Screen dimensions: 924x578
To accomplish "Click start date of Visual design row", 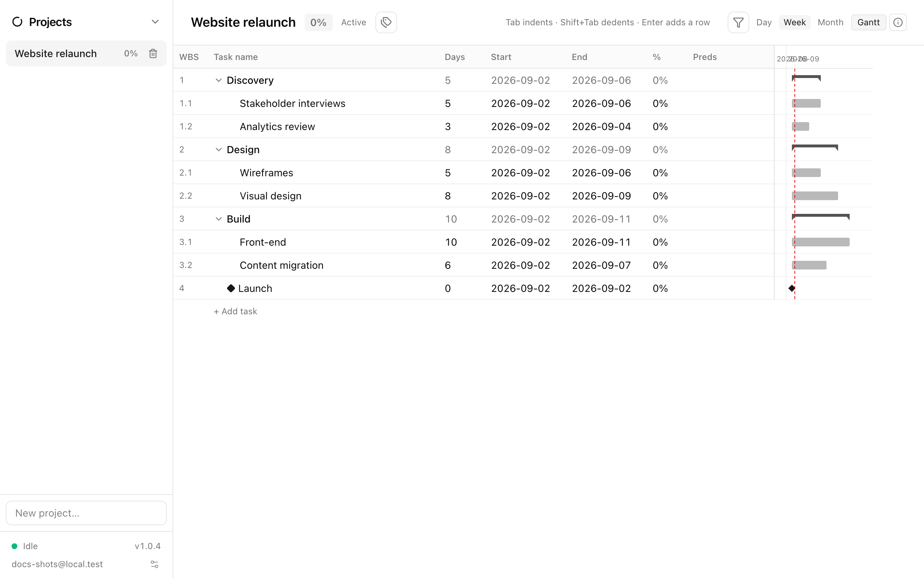I will coord(520,196).
